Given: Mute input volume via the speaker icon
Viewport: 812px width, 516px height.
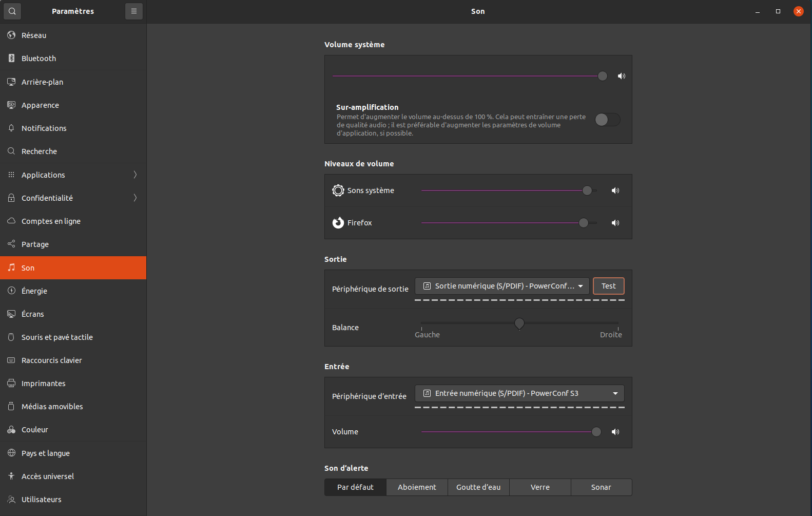Looking at the screenshot, I should click(x=615, y=432).
